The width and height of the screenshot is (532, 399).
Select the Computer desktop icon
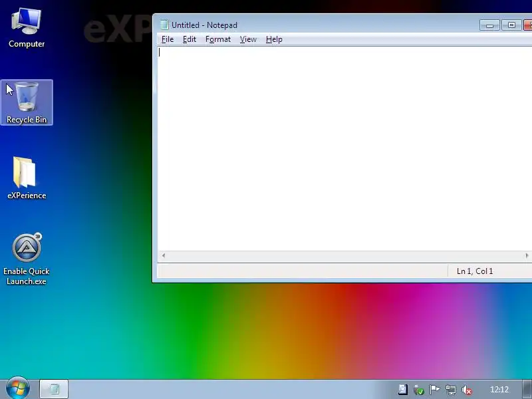click(27, 28)
